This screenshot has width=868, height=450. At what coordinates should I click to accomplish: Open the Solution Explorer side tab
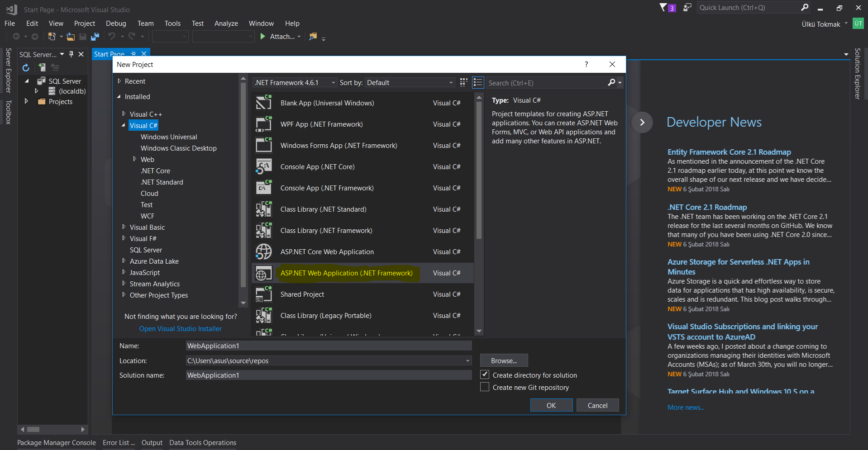click(857, 74)
